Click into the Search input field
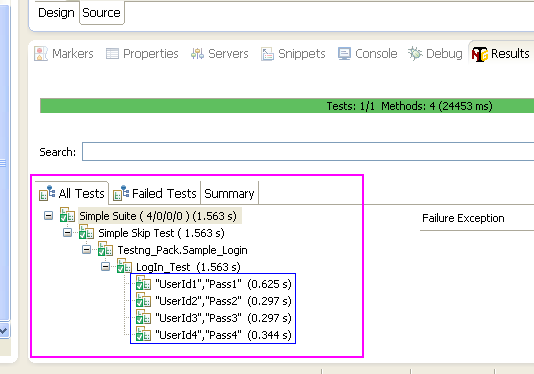This screenshot has height=374, width=534. (x=308, y=152)
